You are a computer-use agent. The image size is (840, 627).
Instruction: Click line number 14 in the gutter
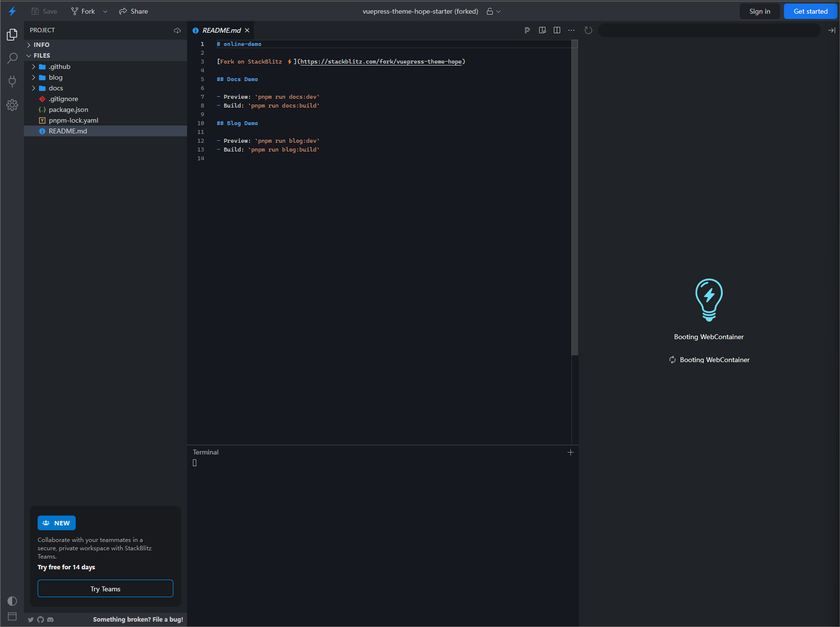[x=201, y=158]
